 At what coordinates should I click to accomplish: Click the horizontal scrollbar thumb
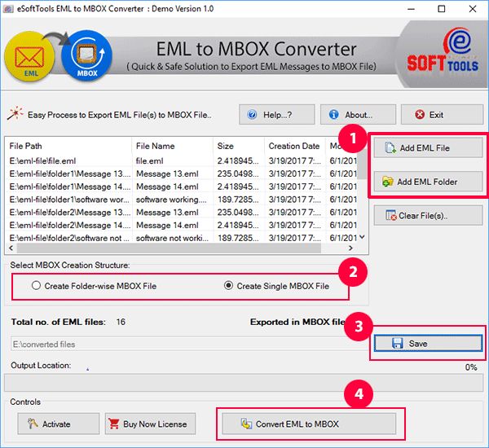click(x=169, y=248)
